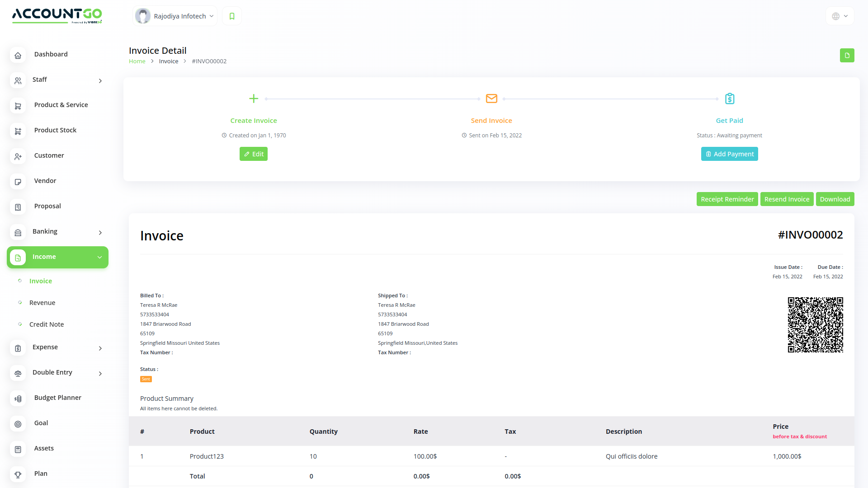Expand the Banking menu
Image resolution: width=868 pixels, height=488 pixels.
[x=57, y=232]
